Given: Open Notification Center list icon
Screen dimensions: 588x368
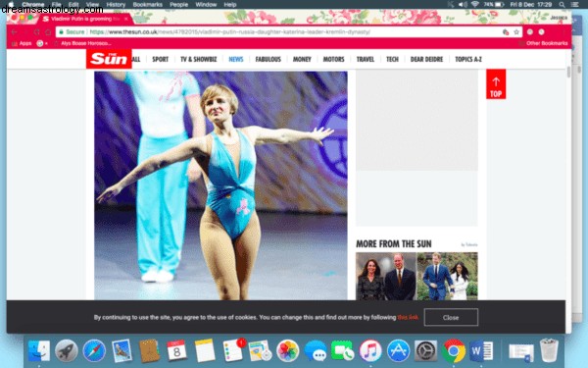Looking at the screenshot, I should click(x=574, y=5).
